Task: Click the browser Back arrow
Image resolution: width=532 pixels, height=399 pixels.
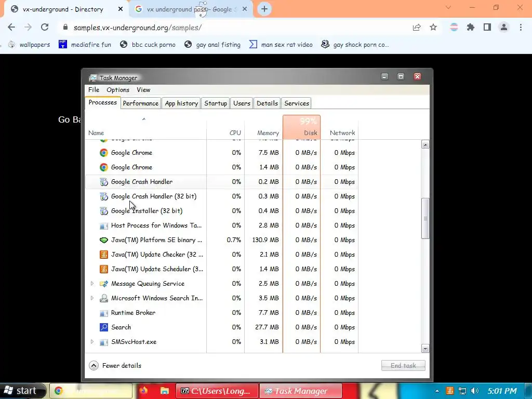Action: 11,27
